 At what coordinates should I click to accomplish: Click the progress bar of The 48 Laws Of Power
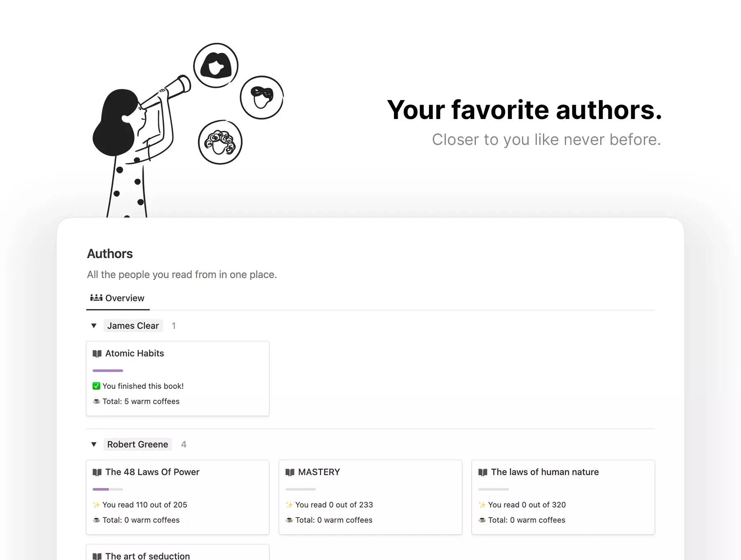(108, 489)
